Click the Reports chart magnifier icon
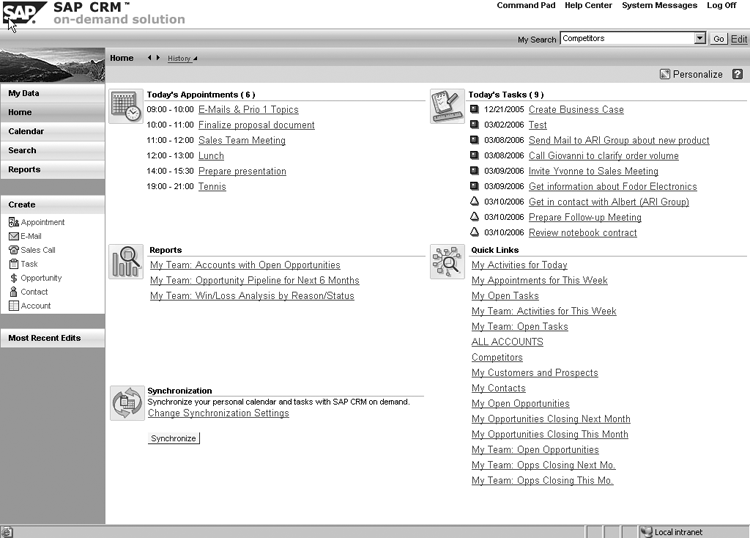 click(126, 261)
